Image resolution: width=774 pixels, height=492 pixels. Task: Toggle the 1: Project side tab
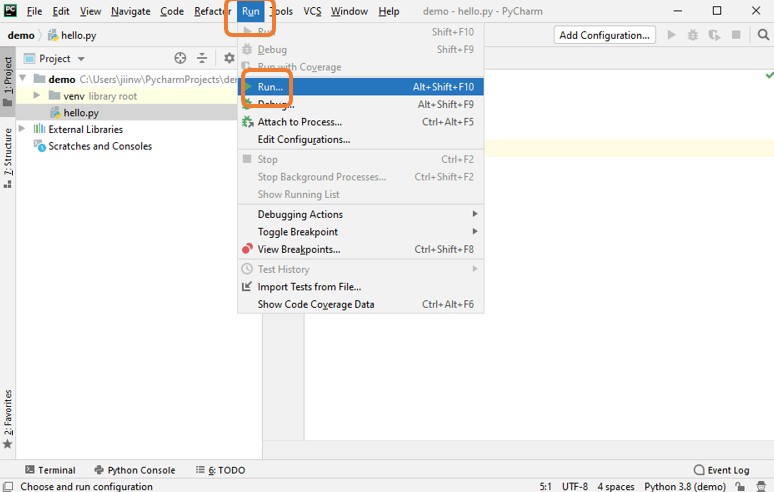[8, 82]
